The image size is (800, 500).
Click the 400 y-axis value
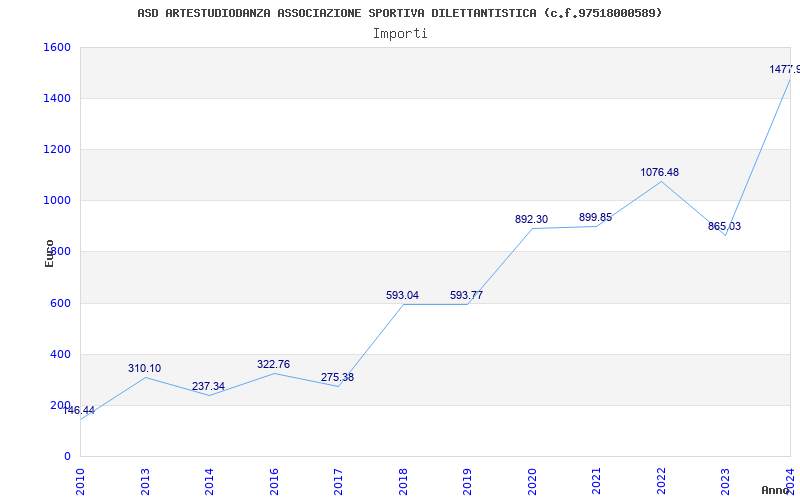[60, 354]
